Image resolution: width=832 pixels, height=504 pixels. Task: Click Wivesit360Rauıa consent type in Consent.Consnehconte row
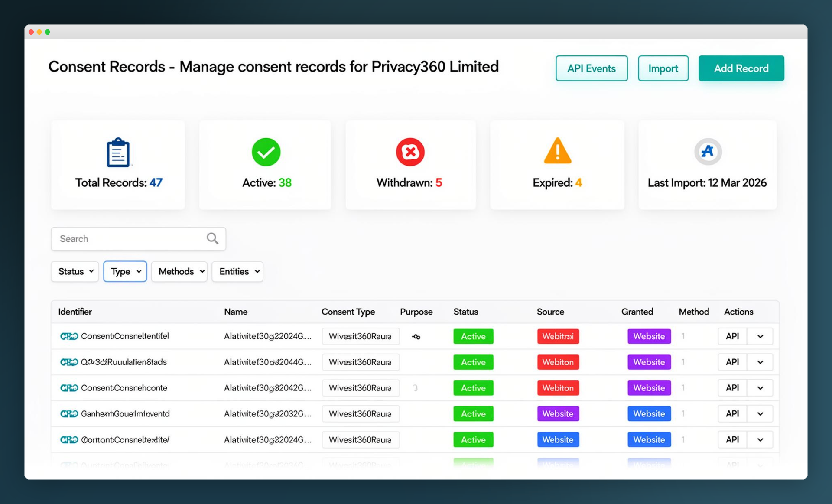361,388
